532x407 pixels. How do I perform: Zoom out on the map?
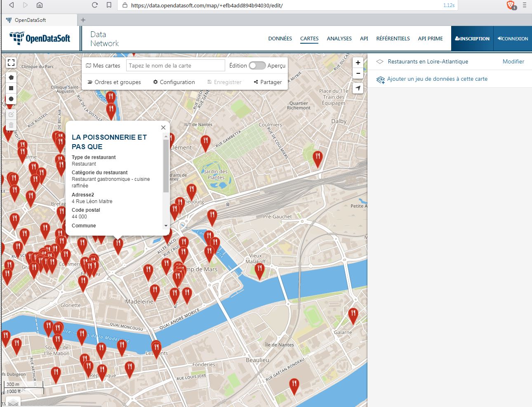point(358,73)
